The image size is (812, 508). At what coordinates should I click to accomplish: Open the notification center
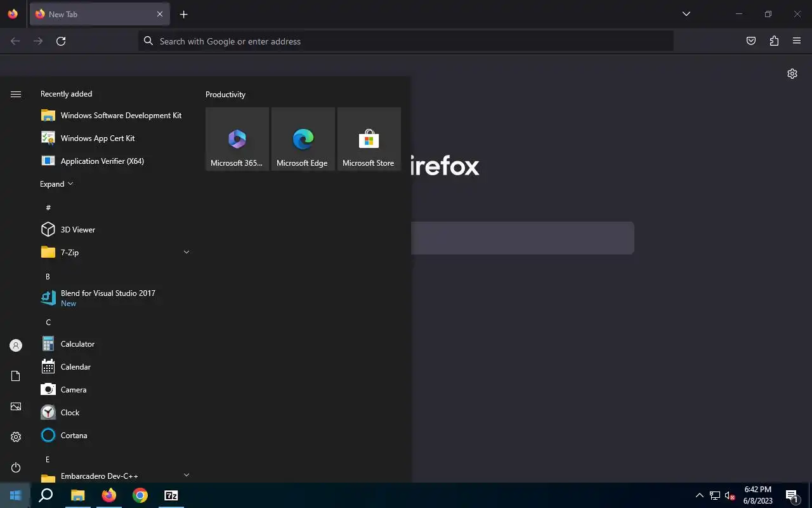coord(792,495)
